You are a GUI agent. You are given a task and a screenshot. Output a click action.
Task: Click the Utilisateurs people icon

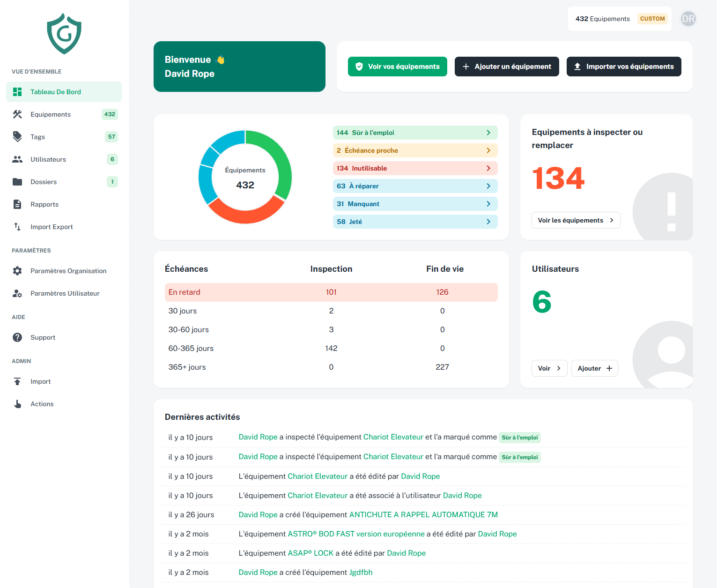click(x=17, y=159)
